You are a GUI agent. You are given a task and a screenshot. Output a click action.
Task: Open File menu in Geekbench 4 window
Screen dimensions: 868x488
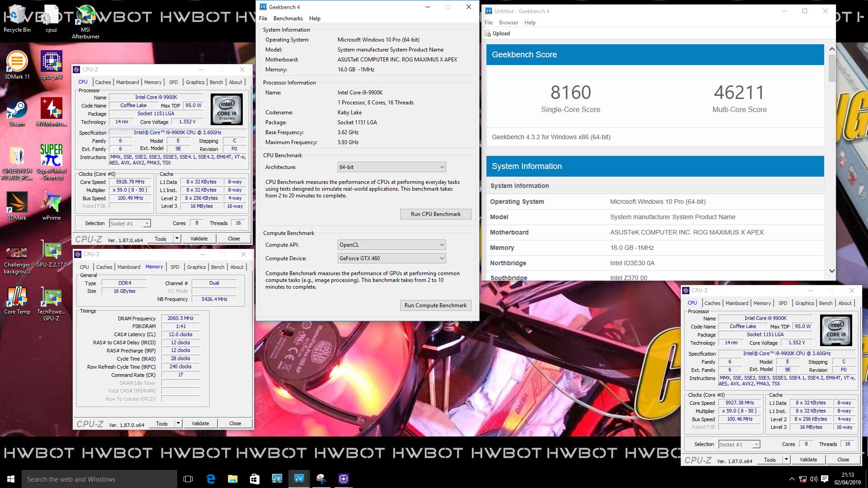pyautogui.click(x=263, y=19)
